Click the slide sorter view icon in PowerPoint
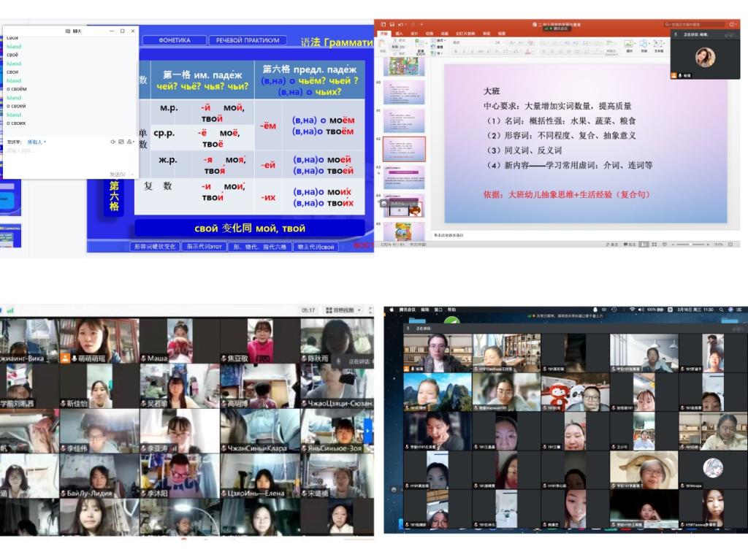The image size is (748, 560). point(654,245)
